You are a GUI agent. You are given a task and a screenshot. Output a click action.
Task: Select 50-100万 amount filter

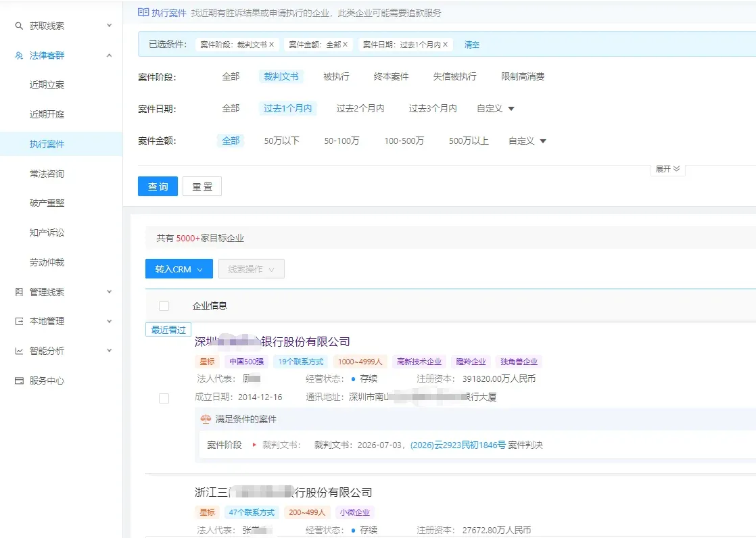[341, 141]
